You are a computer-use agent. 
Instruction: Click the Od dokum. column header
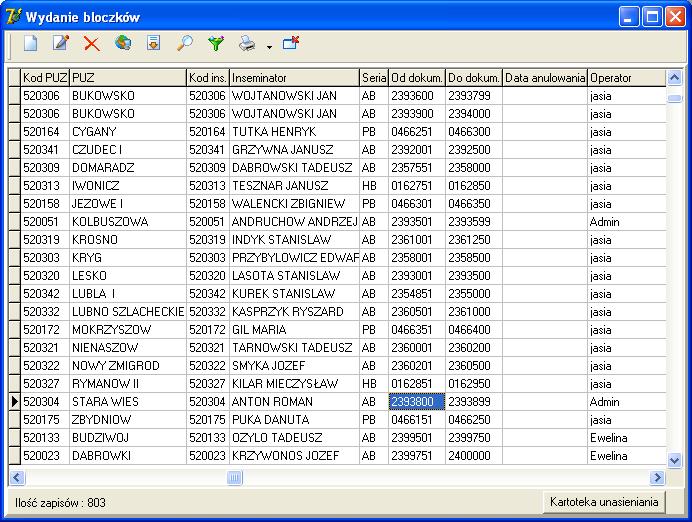417,78
